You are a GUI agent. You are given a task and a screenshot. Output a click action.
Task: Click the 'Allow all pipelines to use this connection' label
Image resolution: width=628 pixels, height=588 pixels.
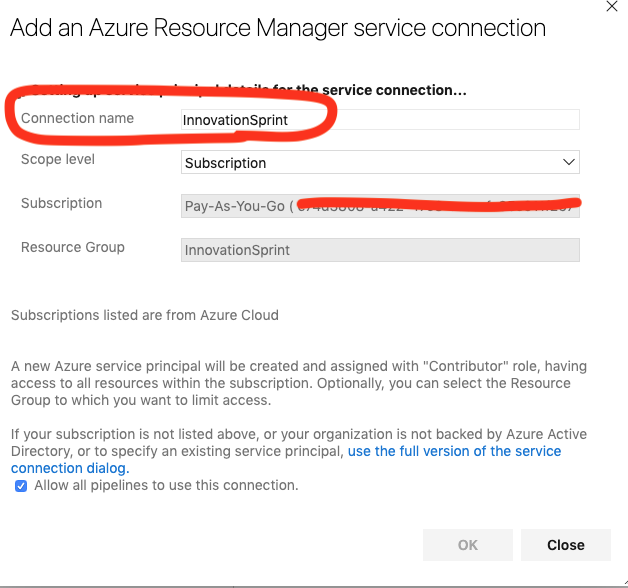tap(166, 486)
